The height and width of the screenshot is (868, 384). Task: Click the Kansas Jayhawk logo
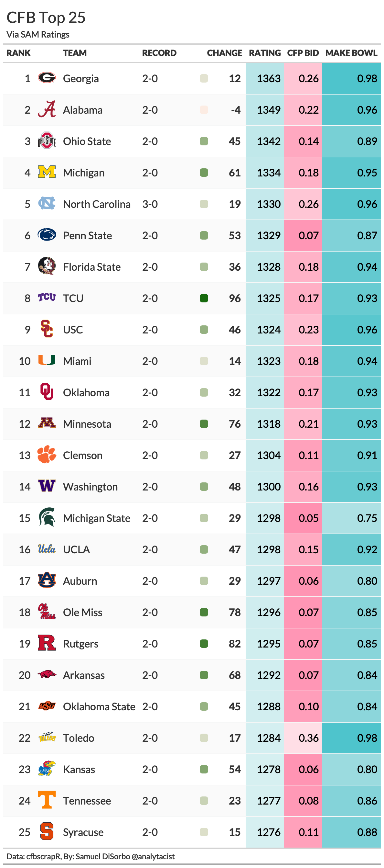click(x=47, y=769)
